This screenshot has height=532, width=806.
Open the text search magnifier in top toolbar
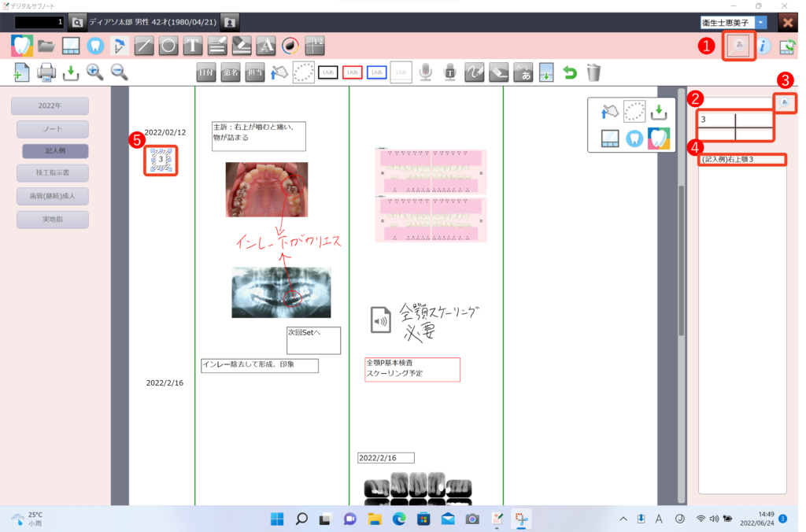[x=739, y=46]
